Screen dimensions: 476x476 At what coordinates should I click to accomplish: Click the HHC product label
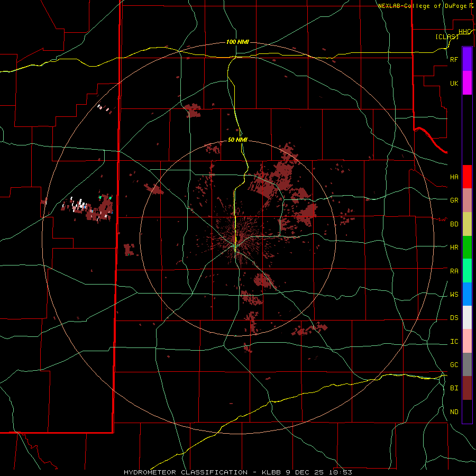tap(465, 32)
